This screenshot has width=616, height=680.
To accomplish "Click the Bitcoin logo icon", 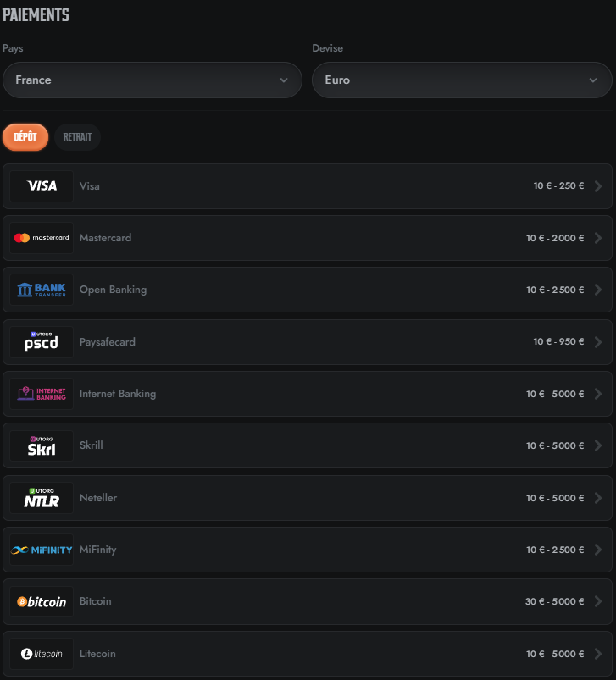I will 42,601.
